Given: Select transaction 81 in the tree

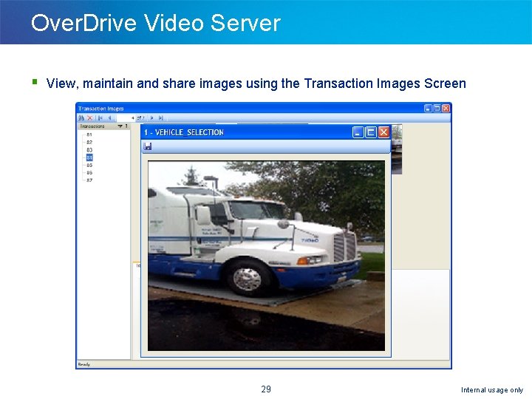Looking at the screenshot, I should [x=89, y=134].
